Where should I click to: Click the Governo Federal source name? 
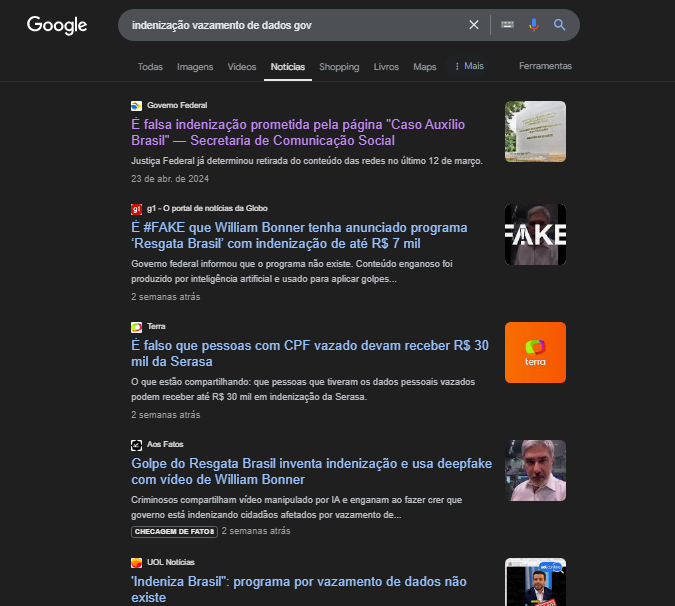(x=177, y=105)
